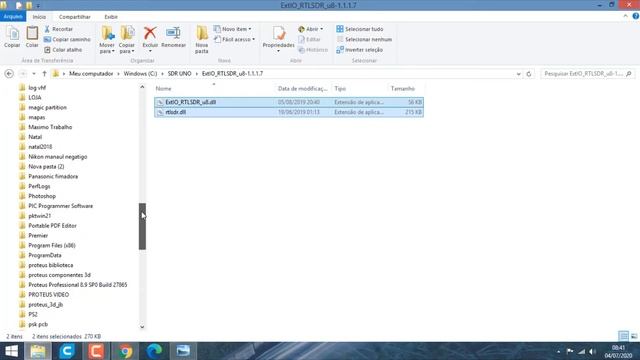Expand the address bar history dropdown
The height and width of the screenshot is (360, 640).
pyautogui.click(x=518, y=74)
